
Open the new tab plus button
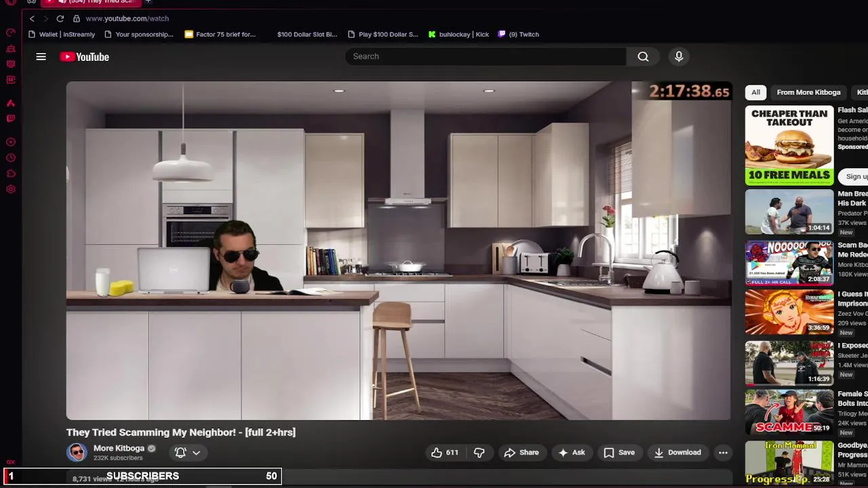pos(148,2)
